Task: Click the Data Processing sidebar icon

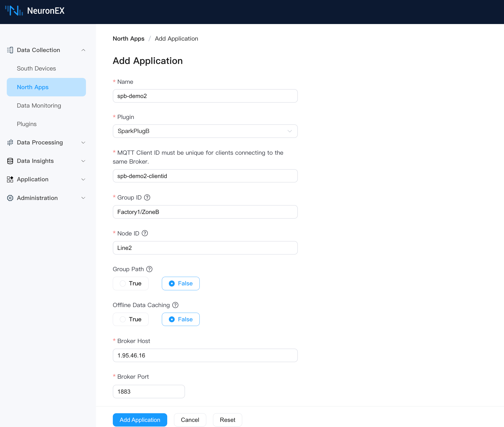Action: 10,143
